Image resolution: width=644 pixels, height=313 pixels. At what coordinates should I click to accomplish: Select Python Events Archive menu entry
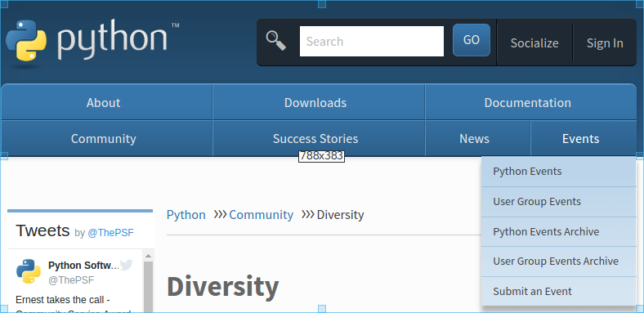(x=558, y=231)
